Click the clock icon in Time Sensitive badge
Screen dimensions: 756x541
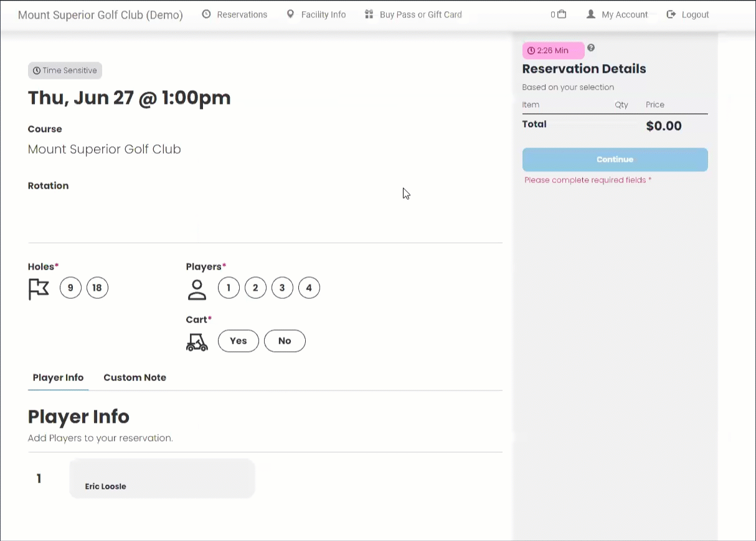37,70
